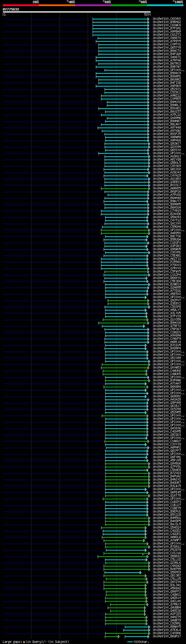The image size is (186, 644).
Task: Click the Large gaps legend text
Action: coord(36,641)
